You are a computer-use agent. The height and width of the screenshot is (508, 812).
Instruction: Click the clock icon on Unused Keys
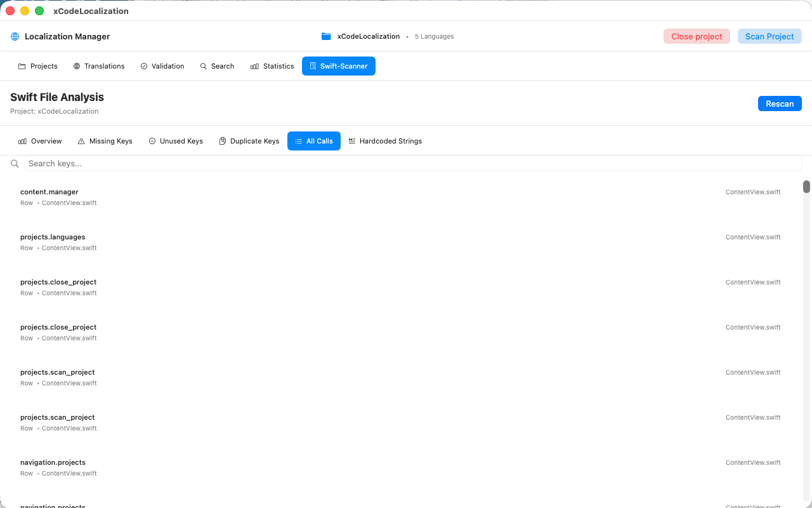[x=151, y=141]
